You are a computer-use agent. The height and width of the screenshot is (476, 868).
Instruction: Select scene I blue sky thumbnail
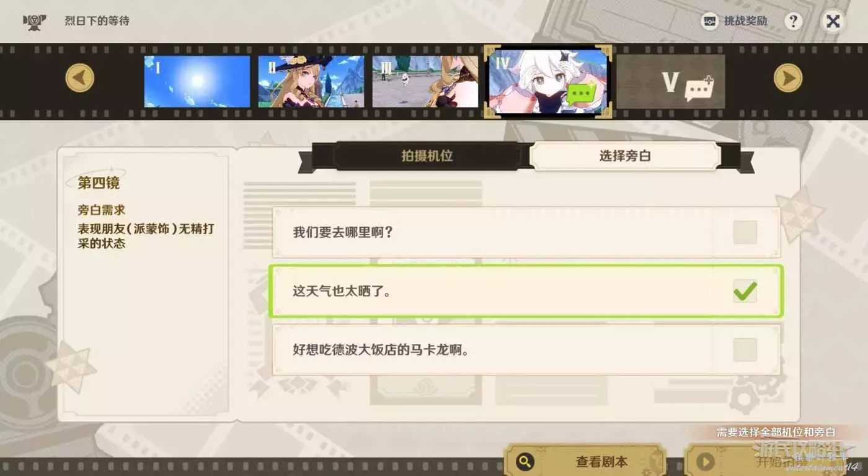[x=197, y=81]
